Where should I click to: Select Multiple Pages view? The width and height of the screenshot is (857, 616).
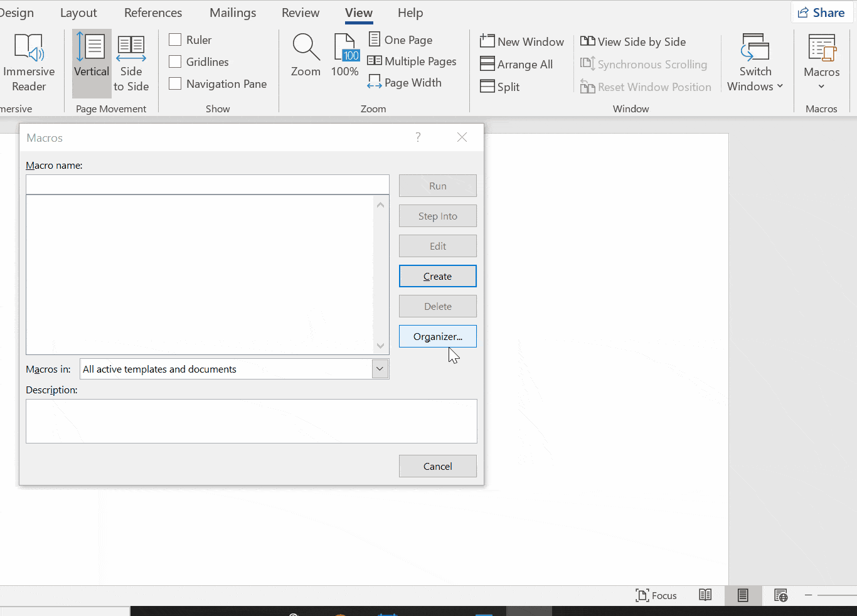pyautogui.click(x=412, y=61)
